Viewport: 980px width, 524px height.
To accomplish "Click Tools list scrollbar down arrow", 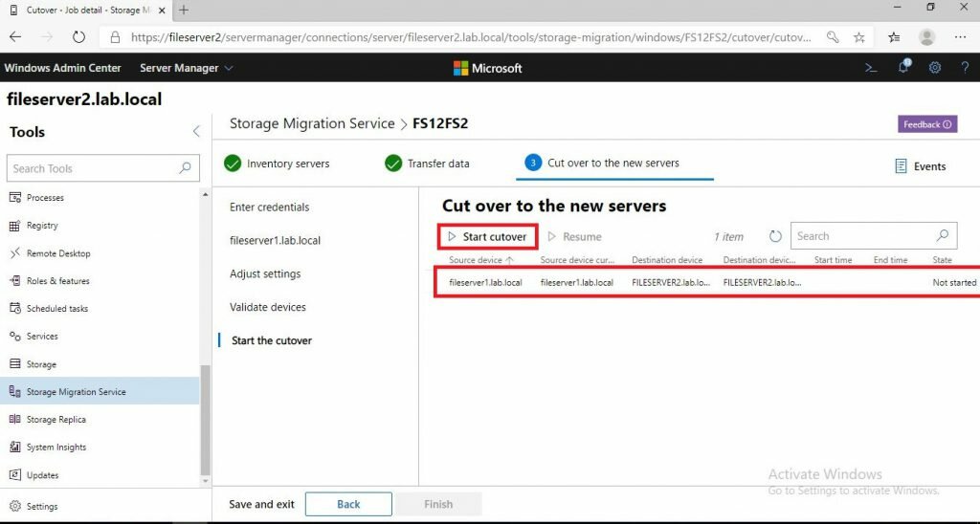I will tap(206, 482).
